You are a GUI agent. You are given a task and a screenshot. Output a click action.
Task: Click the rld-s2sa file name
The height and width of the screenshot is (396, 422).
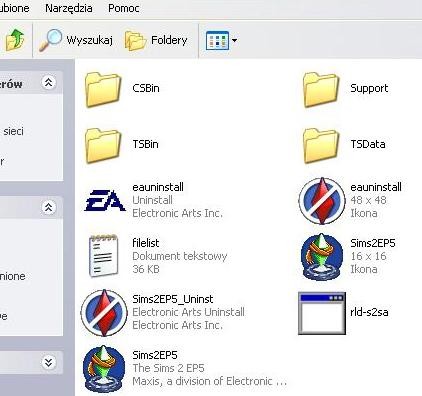369,312
